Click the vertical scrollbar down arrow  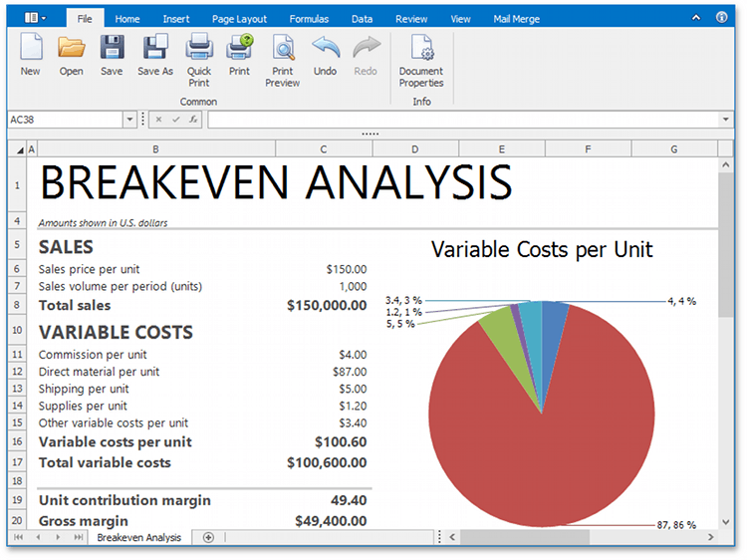725,522
